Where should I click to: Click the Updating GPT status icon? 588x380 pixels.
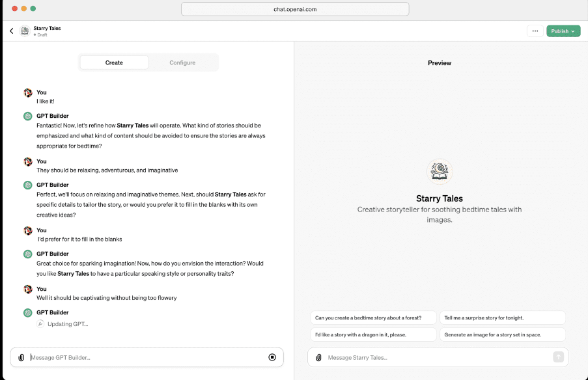pos(40,324)
